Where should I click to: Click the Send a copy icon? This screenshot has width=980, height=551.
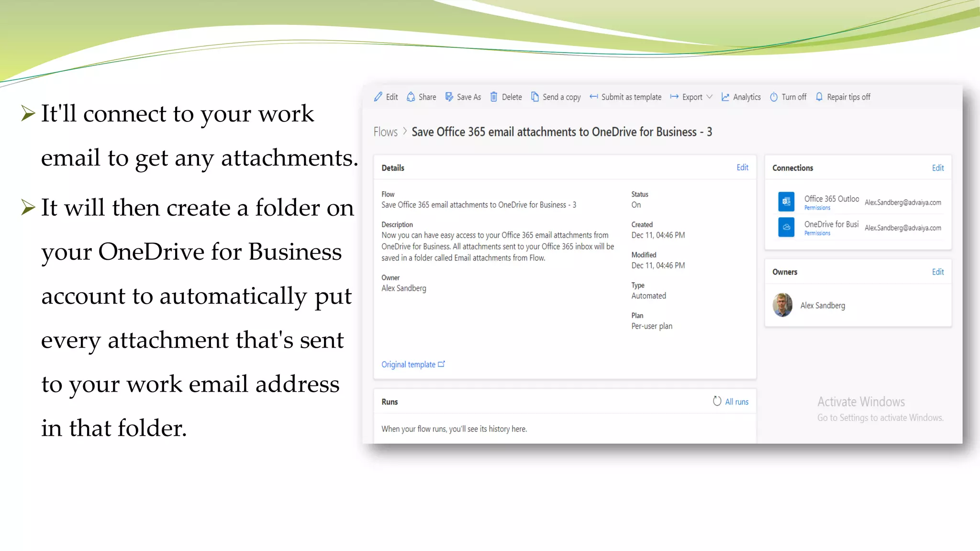click(535, 97)
